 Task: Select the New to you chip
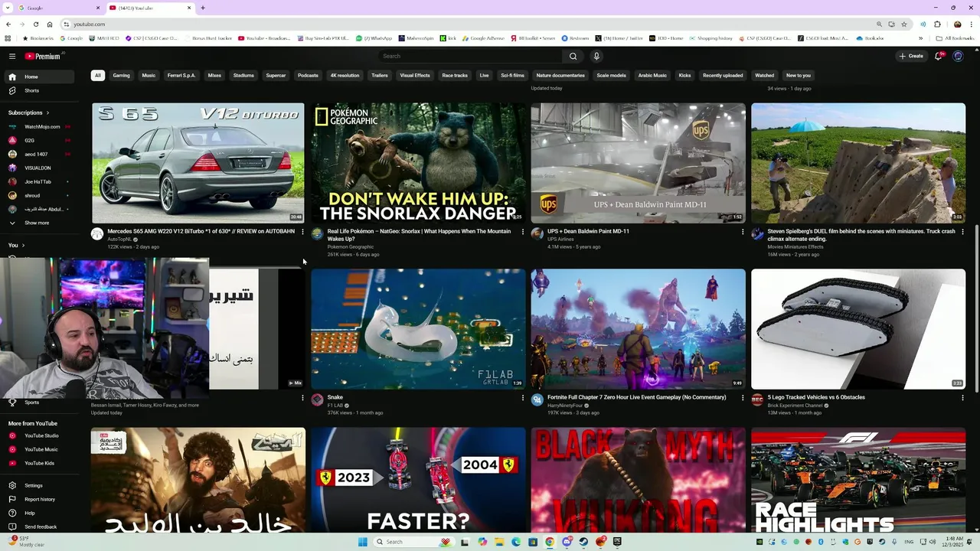pyautogui.click(x=799, y=75)
